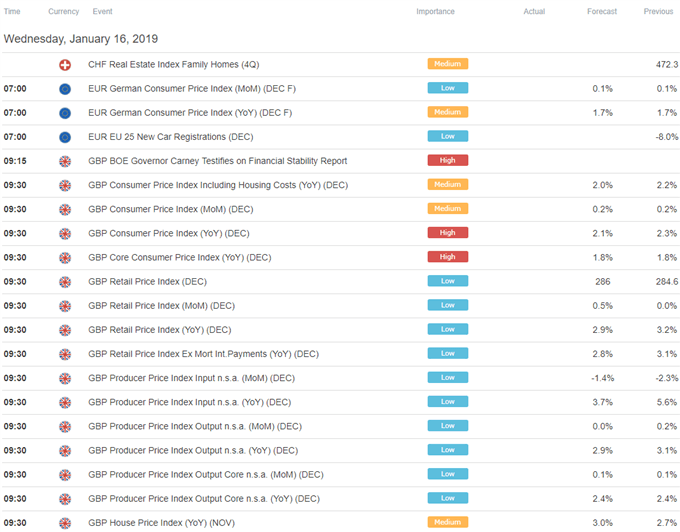Viewport: 680px width, 532px height.
Task: Sort by the Event column header
Action: [x=102, y=12]
